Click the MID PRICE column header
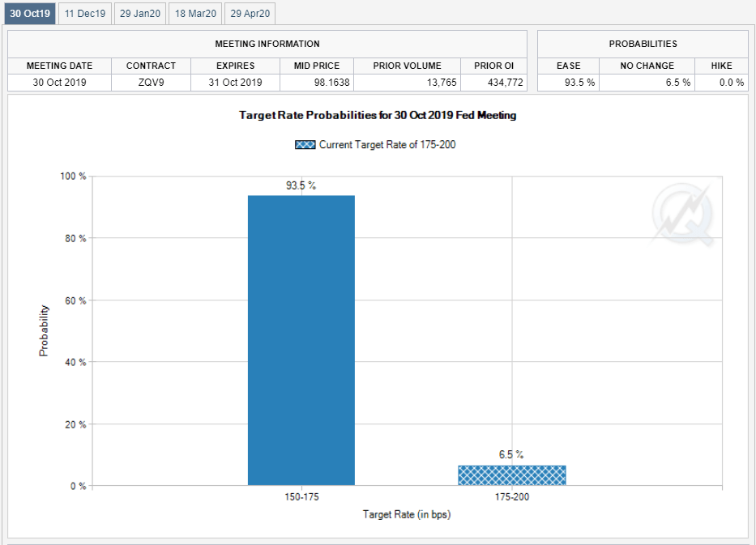Image resolution: width=756 pixels, height=545 pixels. tap(317, 66)
